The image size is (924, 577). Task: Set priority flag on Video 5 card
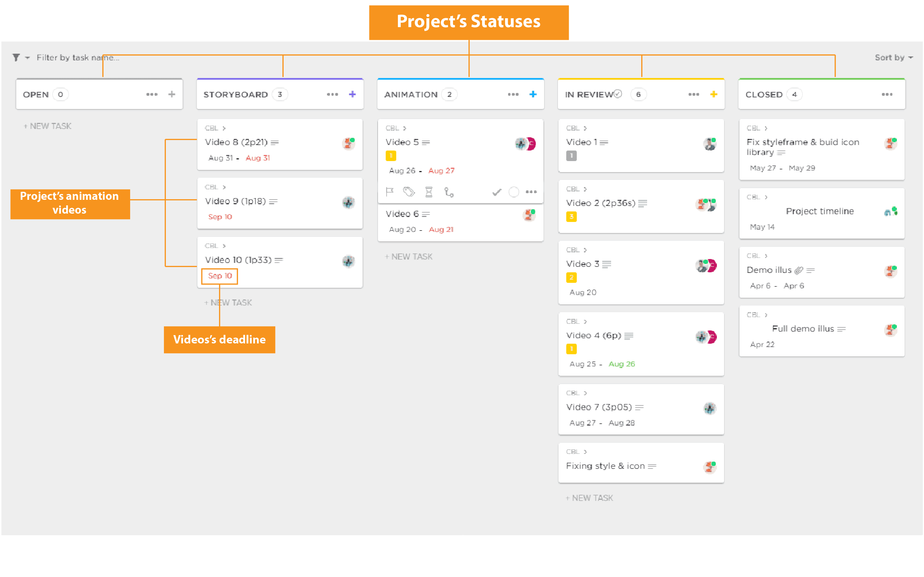point(390,192)
